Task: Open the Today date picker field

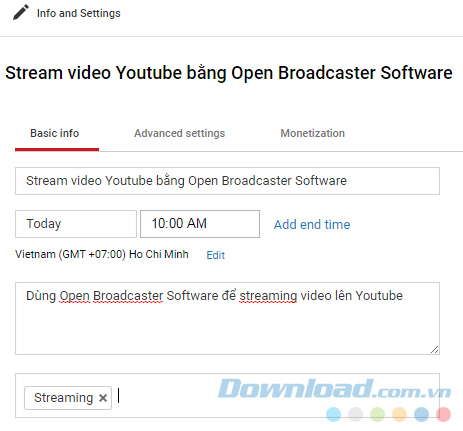Action: [x=76, y=224]
